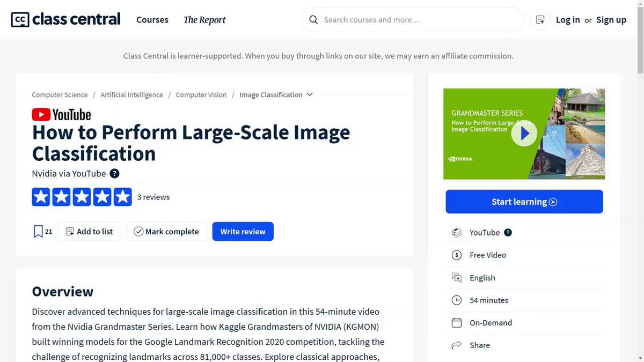644x362 pixels.
Task: Toggle Mark complete
Action: (x=166, y=232)
